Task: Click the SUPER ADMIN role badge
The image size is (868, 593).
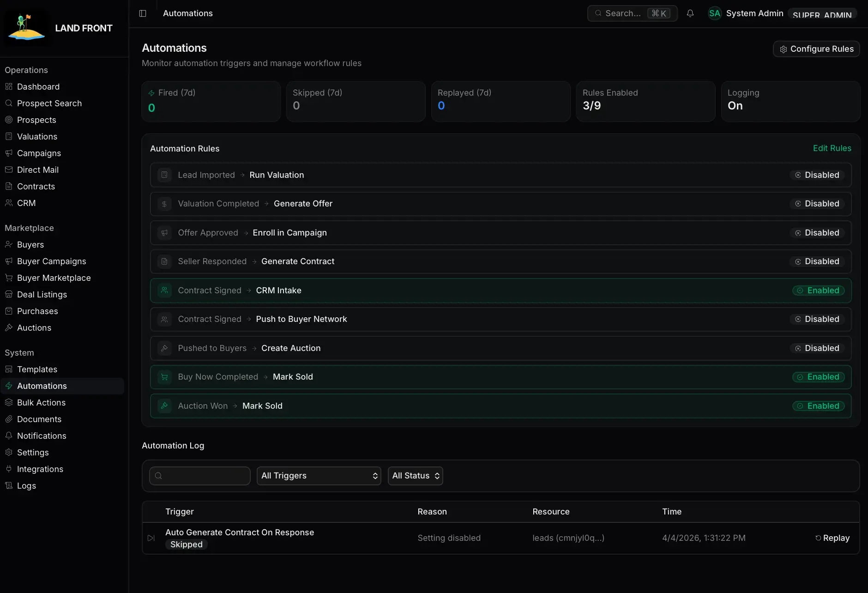Action: 822,14
